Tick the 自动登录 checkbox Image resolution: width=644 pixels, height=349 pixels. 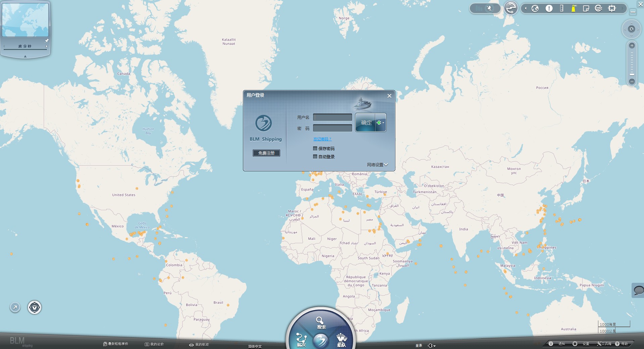[315, 157]
